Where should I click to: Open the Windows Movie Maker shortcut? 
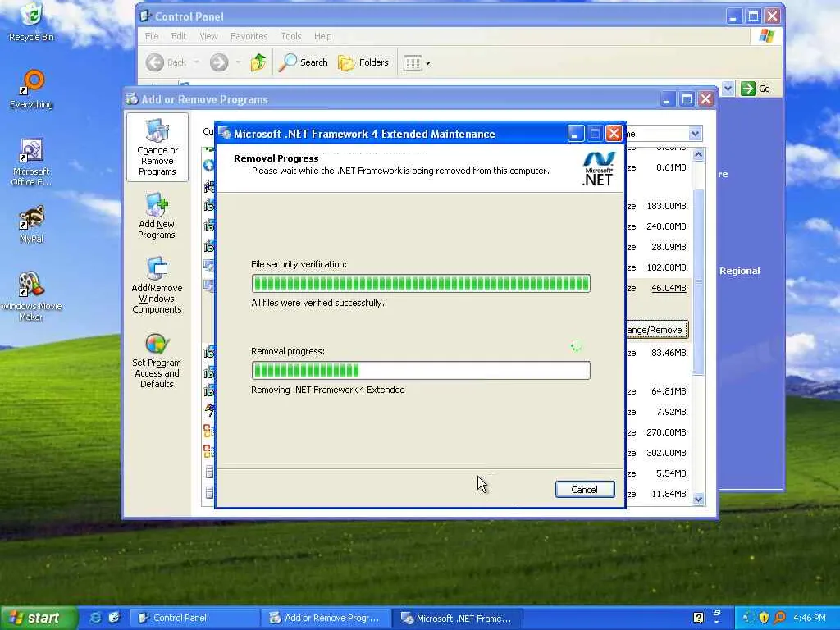click(32, 296)
